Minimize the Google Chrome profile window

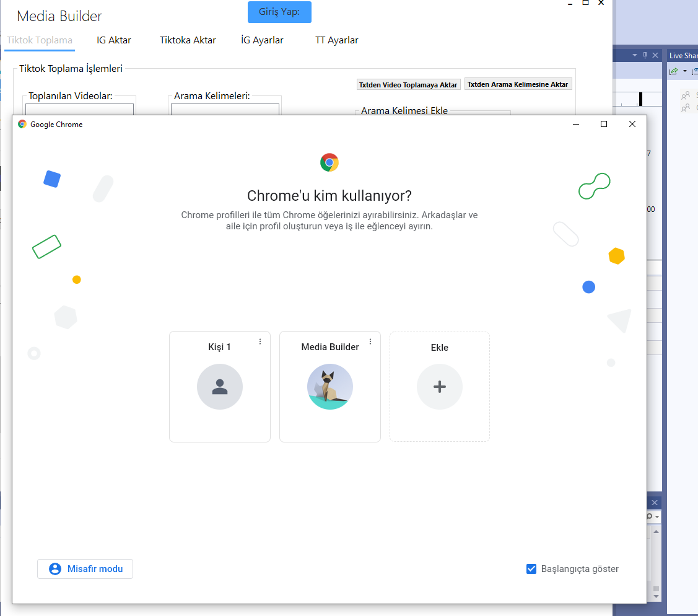(x=575, y=125)
